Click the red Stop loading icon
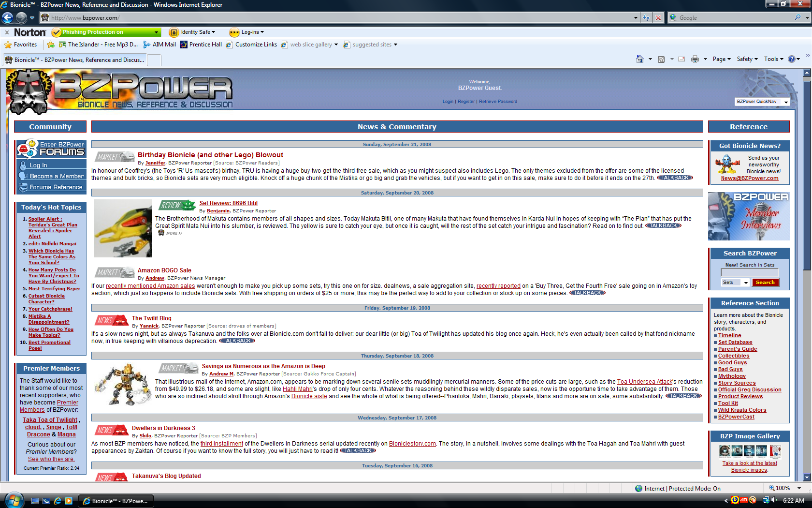Image resolution: width=812 pixels, height=508 pixels. [658, 18]
